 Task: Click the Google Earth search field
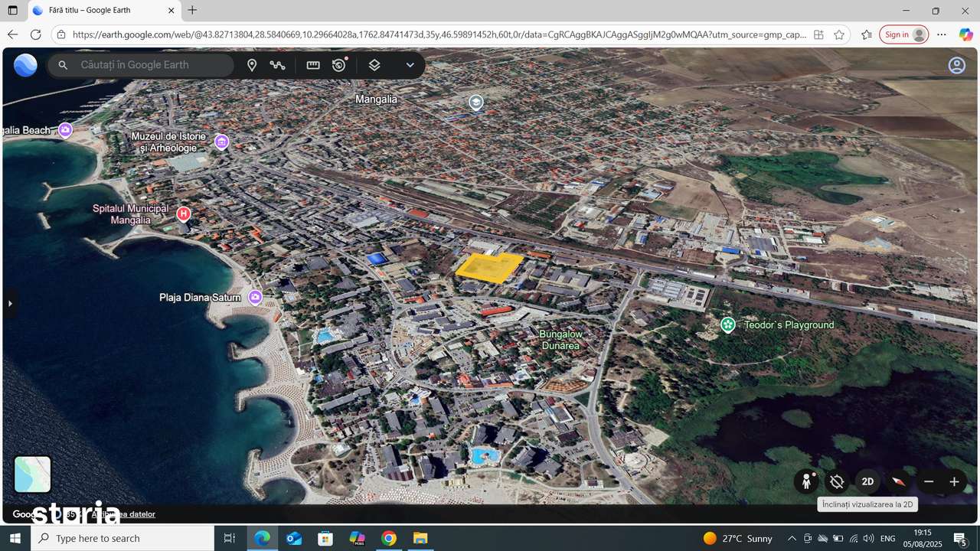142,65
